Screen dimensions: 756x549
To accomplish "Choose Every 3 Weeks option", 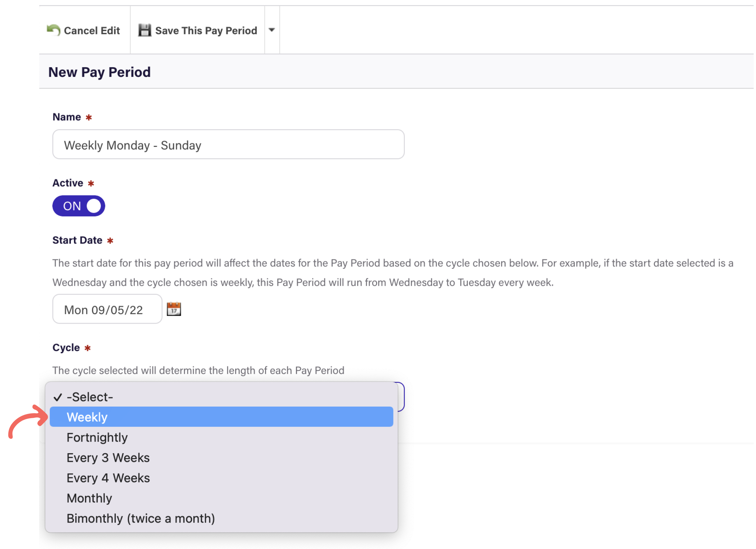I will [221, 458].
